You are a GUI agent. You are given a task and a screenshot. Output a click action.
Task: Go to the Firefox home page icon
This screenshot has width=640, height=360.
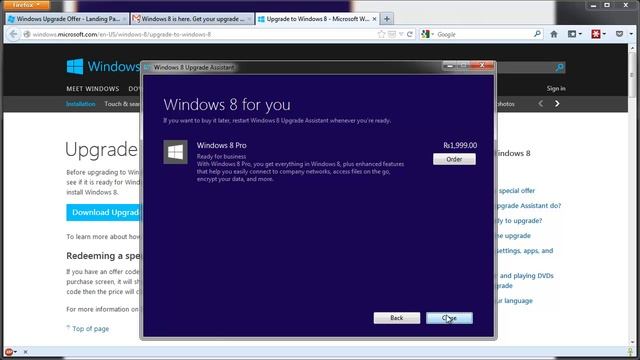[x=554, y=34]
